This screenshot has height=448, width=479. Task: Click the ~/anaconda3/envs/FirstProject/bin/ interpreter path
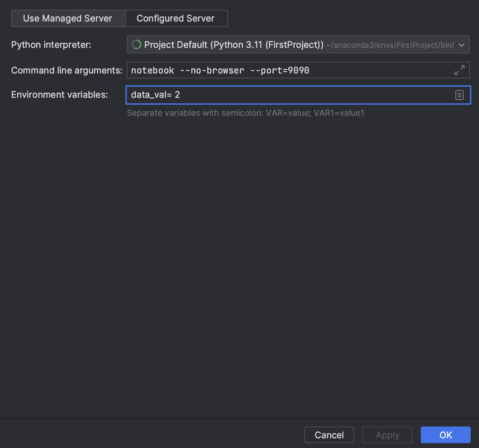390,45
